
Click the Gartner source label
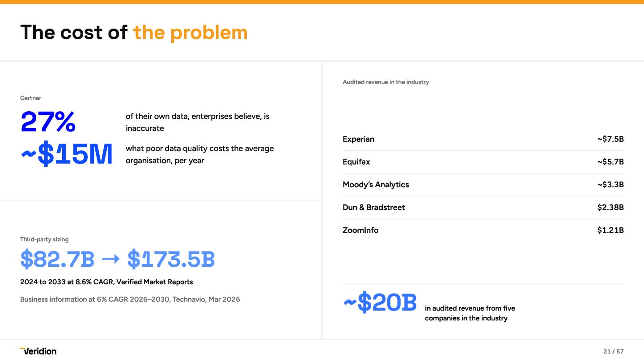pos(31,98)
